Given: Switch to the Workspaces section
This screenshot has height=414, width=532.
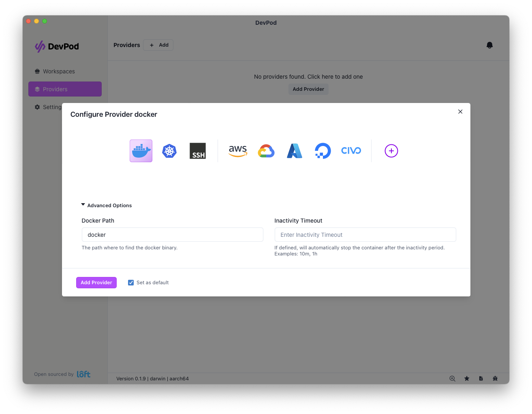Looking at the screenshot, I should (x=59, y=71).
